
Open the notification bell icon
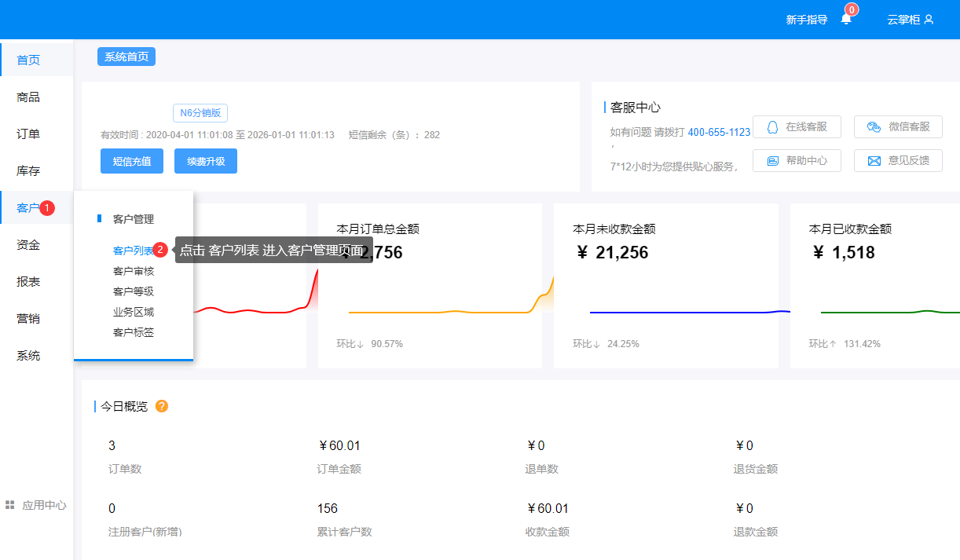pos(846,19)
